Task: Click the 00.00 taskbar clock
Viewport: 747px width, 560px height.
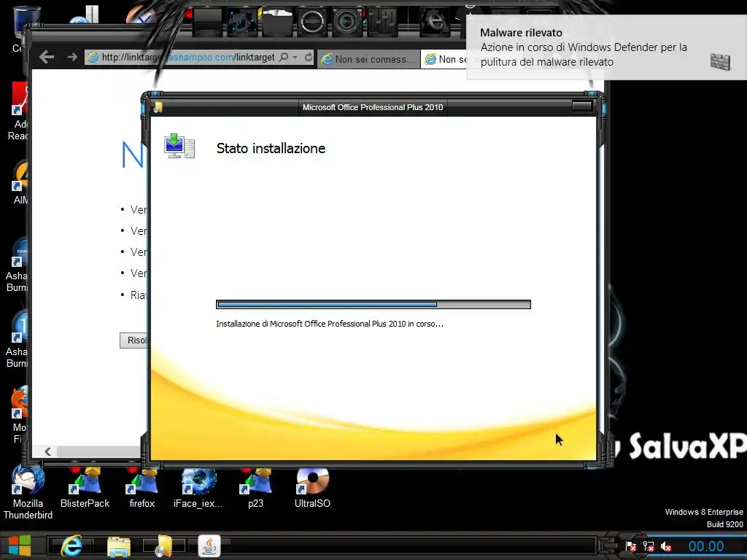Action: click(706, 546)
